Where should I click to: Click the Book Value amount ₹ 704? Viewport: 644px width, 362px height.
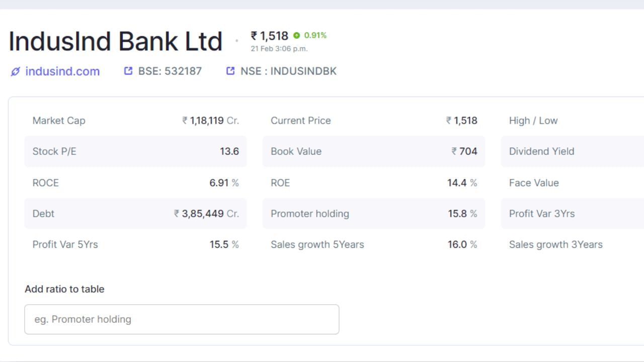pos(464,151)
